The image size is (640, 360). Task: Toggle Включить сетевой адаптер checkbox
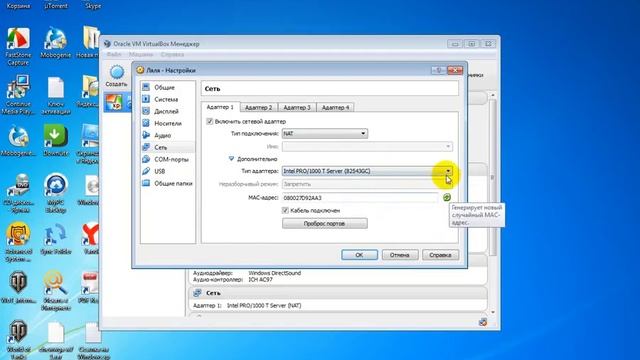click(210, 121)
